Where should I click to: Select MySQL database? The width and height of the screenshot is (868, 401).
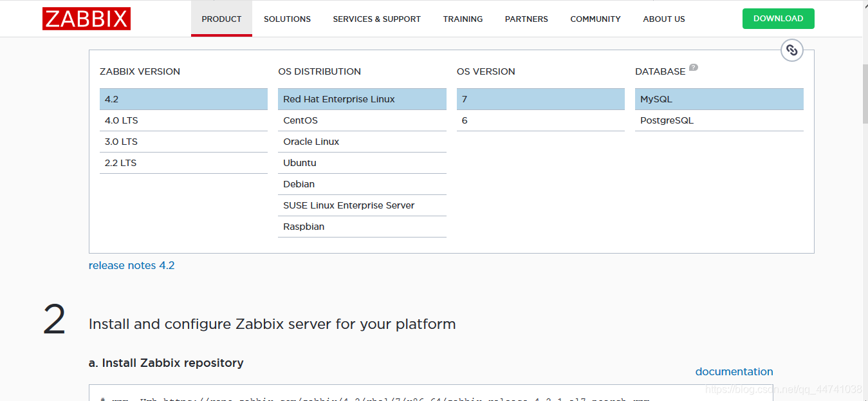719,99
